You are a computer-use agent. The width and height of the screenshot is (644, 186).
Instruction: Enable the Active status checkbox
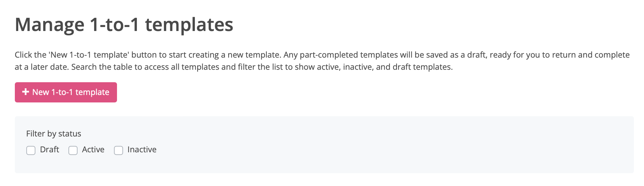[73, 150]
